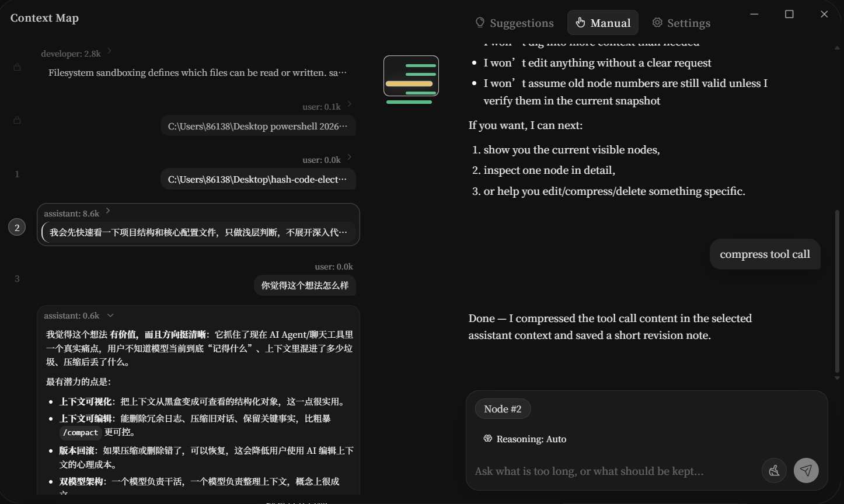Expand the user: 0.1k node chevron
Viewport: 844px width, 504px height.
[349, 104]
